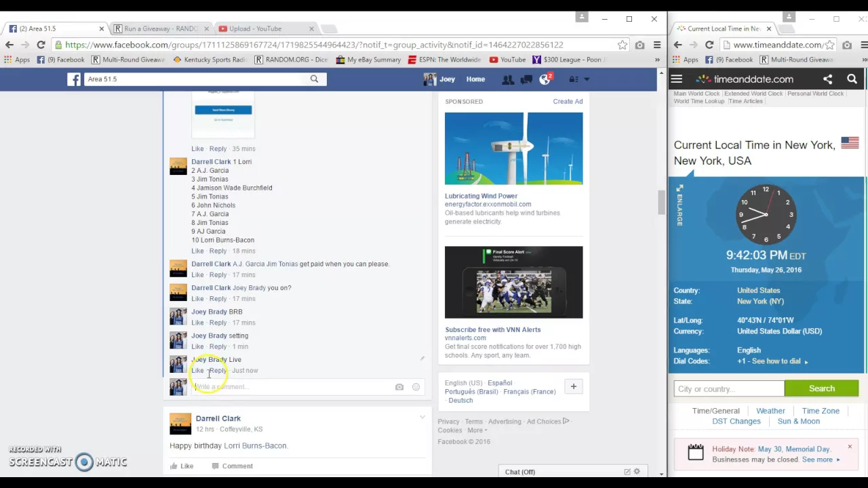868x488 pixels.
Task: Open Darrell Clark birthday post options chevron
Action: pyautogui.click(x=422, y=418)
